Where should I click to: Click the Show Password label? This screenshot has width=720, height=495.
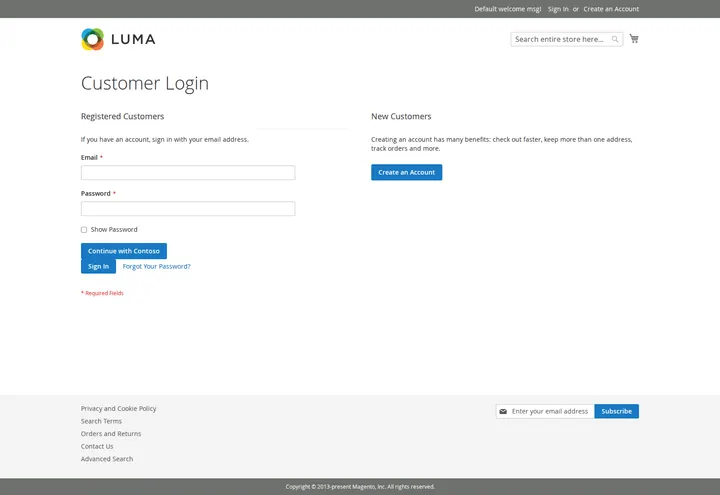pos(114,230)
